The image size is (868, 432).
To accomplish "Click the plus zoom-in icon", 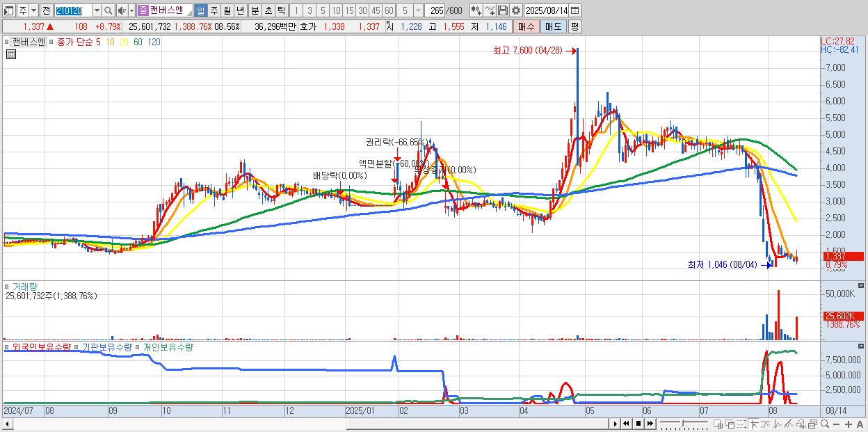I will (x=848, y=424).
